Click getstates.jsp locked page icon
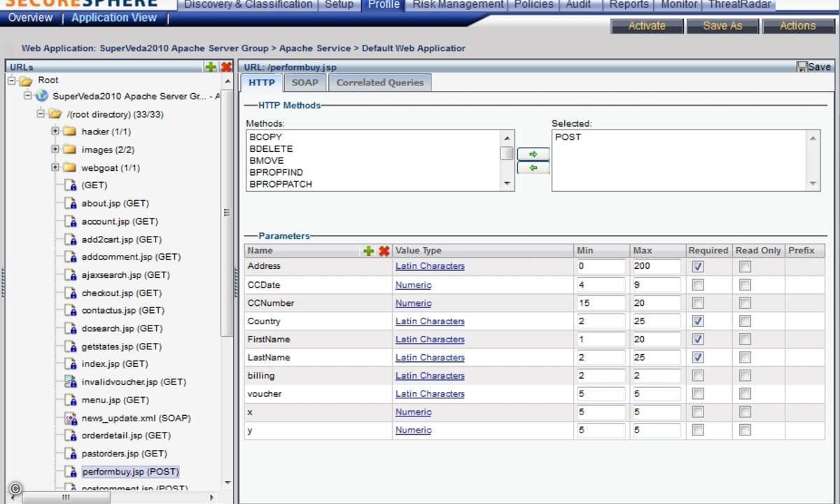840x504 pixels. tap(71, 346)
